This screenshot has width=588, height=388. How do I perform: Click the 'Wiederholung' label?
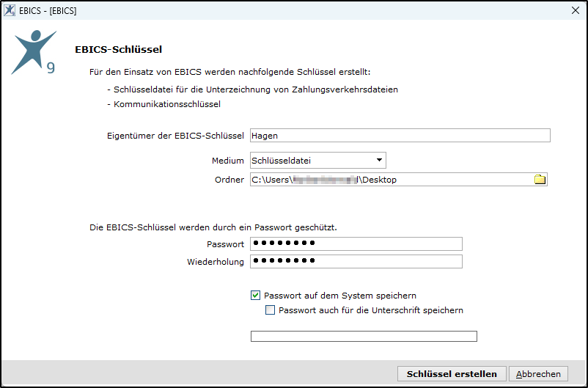coord(216,262)
